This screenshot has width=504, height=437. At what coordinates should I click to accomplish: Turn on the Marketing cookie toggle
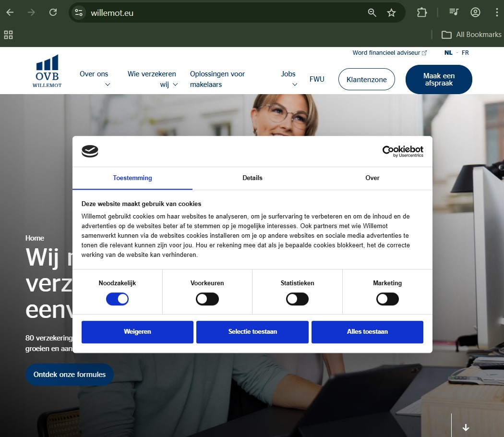pos(387,299)
